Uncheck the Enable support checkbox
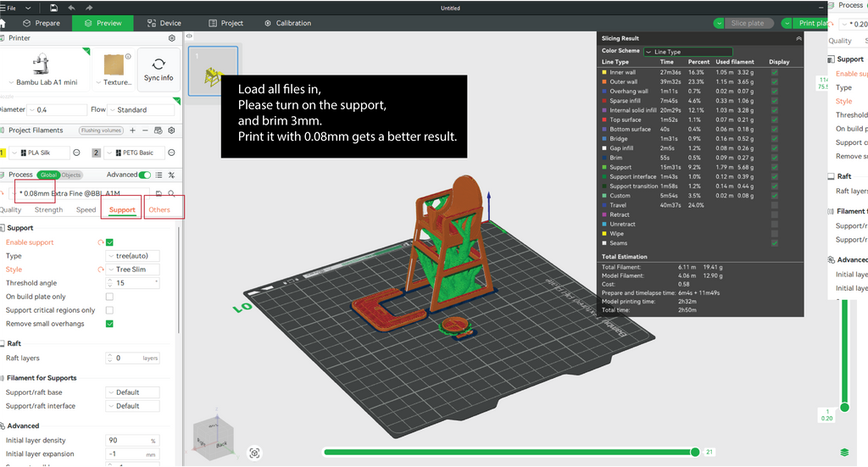868x467 pixels. coord(109,242)
